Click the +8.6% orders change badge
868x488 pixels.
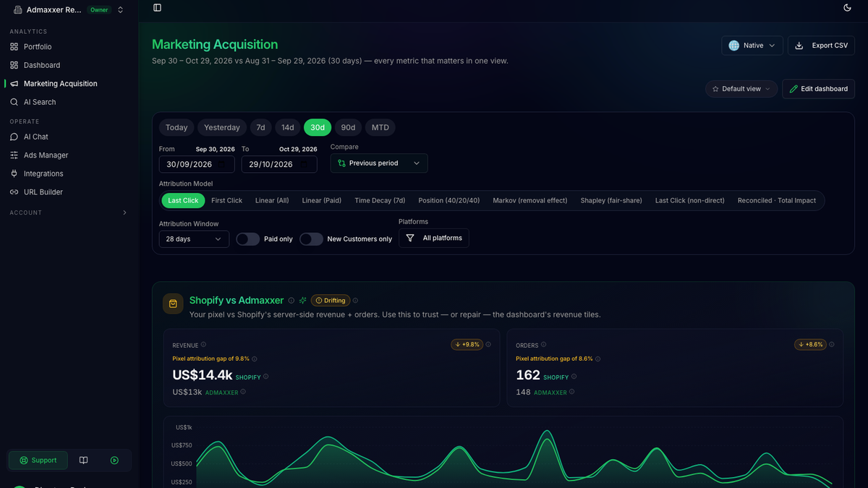coord(810,345)
